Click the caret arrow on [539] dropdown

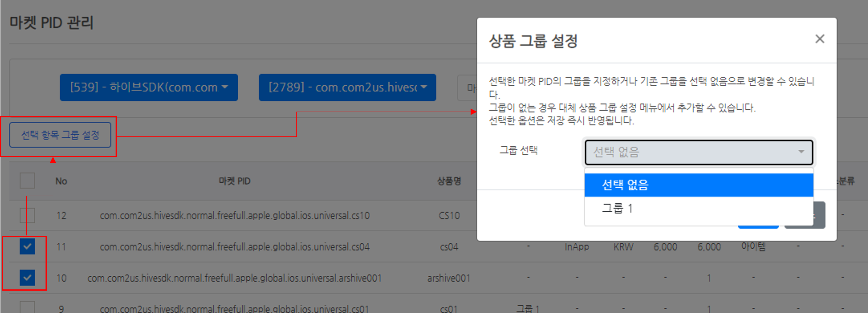tap(225, 87)
